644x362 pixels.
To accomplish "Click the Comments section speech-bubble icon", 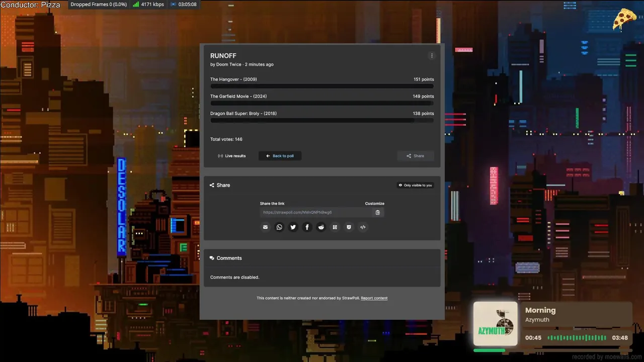I will (212, 258).
